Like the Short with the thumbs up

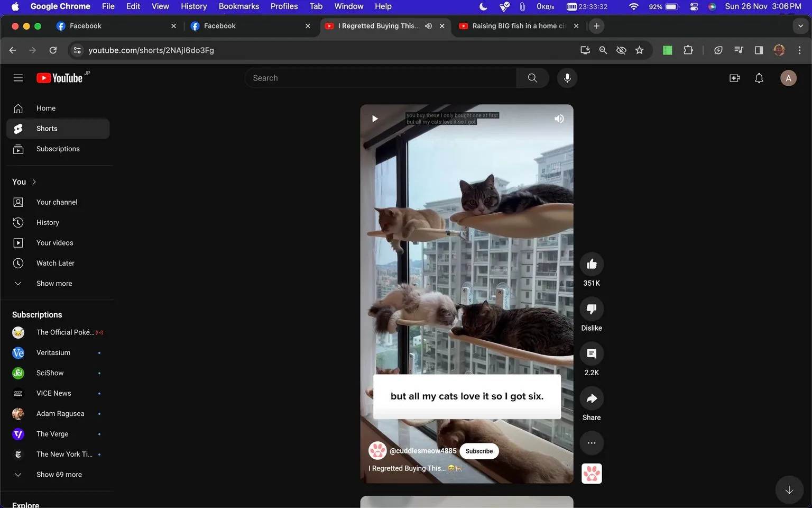pos(591,264)
